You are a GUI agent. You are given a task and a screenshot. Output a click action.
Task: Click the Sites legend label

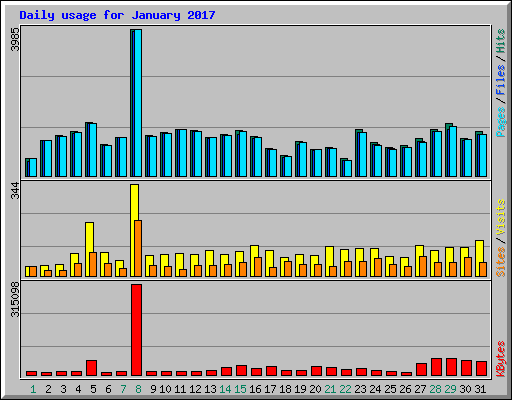pyautogui.click(x=500, y=262)
